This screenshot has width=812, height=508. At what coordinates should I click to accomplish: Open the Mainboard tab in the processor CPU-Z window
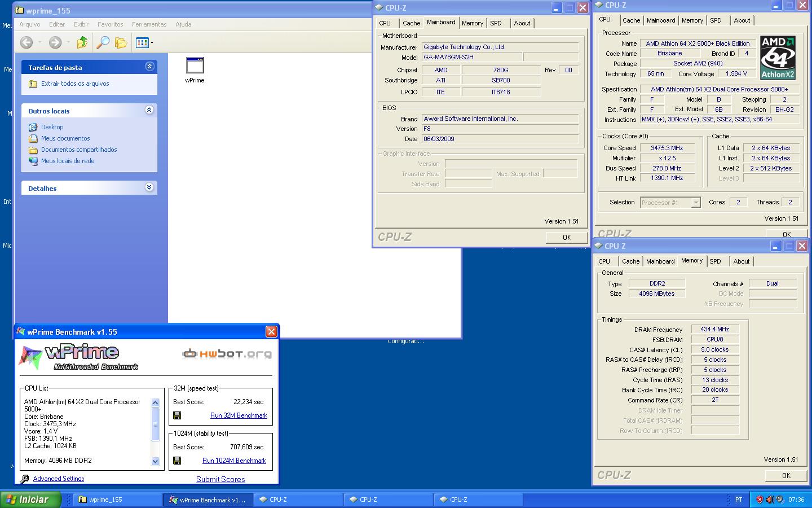coord(661,20)
